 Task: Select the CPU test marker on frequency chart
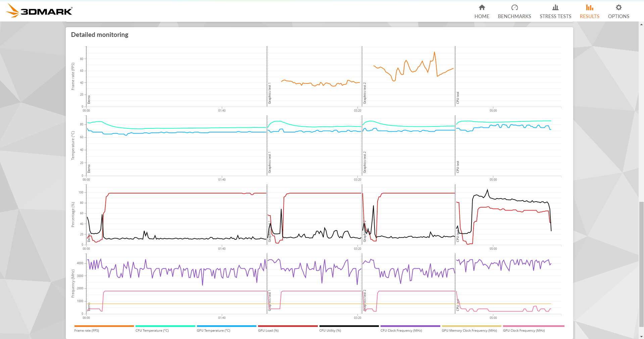pos(455,302)
